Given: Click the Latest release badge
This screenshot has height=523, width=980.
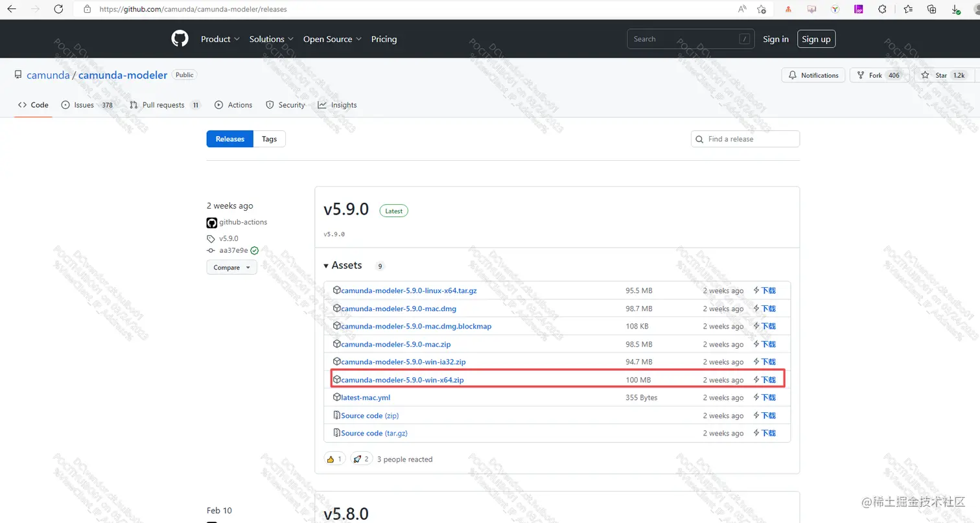Looking at the screenshot, I should click(x=393, y=211).
